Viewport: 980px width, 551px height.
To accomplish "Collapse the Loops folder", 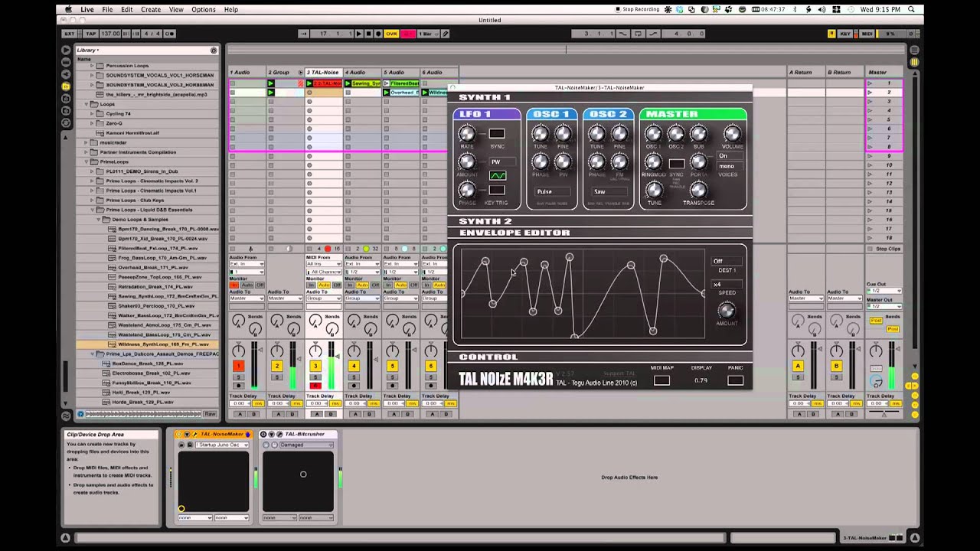I will point(86,104).
